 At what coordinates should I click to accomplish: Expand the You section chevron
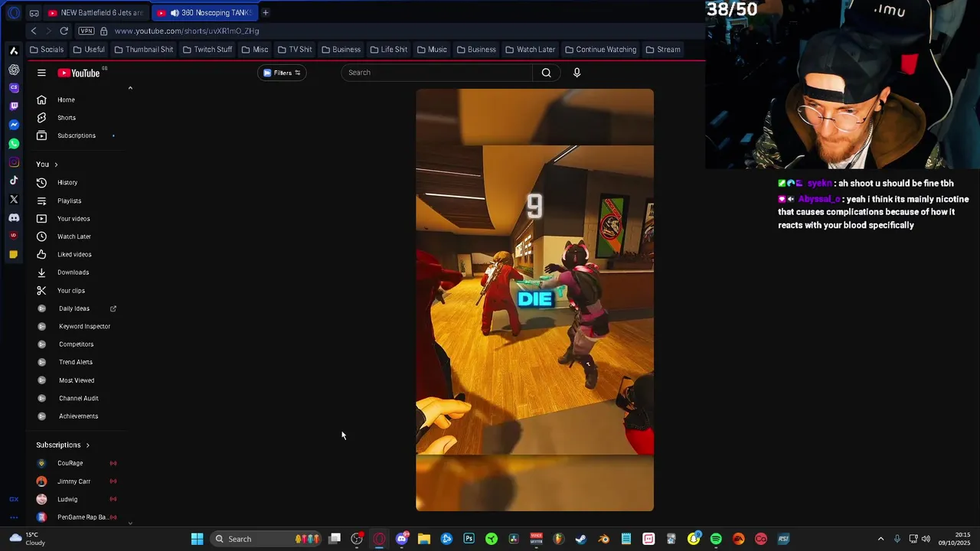56,165
